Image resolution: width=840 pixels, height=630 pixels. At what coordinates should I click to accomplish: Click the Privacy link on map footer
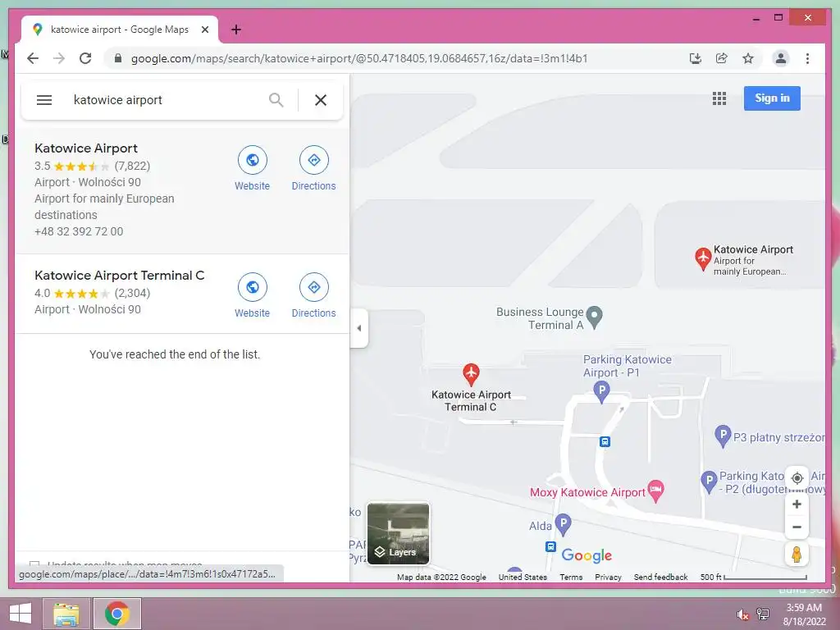point(608,577)
